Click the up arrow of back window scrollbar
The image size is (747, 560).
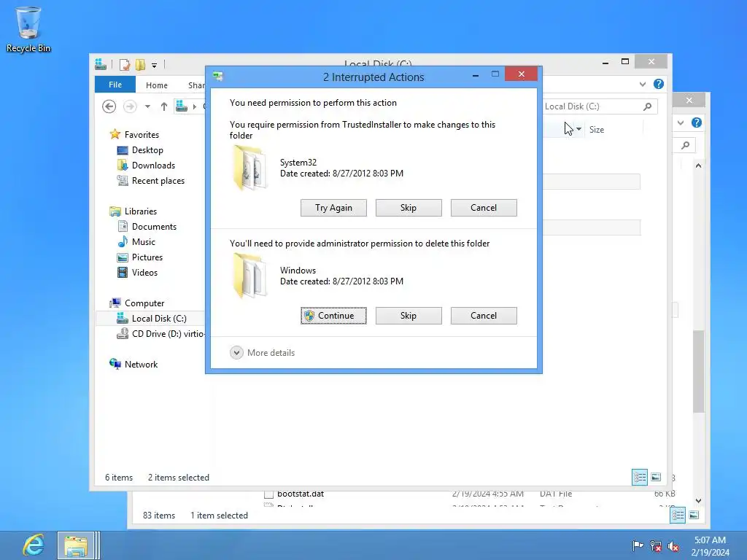pos(698,166)
